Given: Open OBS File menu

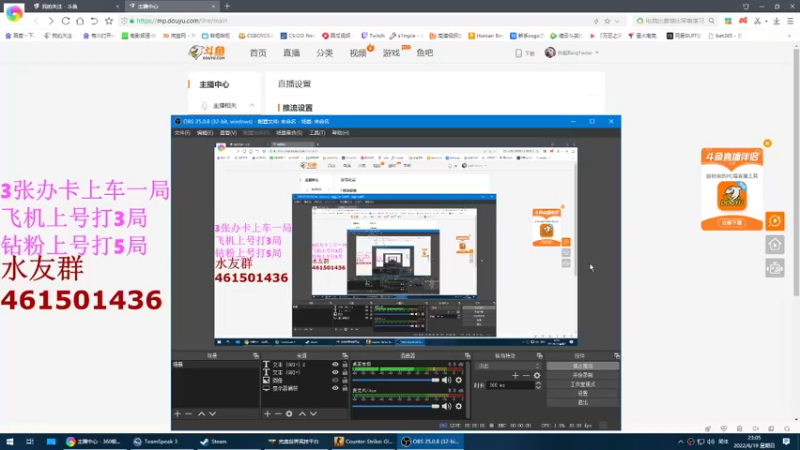Looking at the screenshot, I should 182,133.
